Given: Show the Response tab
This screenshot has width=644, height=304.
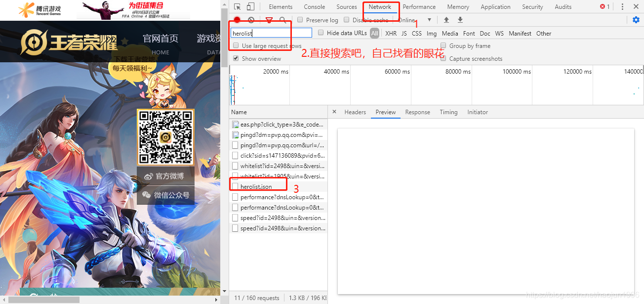Looking at the screenshot, I should [418, 112].
